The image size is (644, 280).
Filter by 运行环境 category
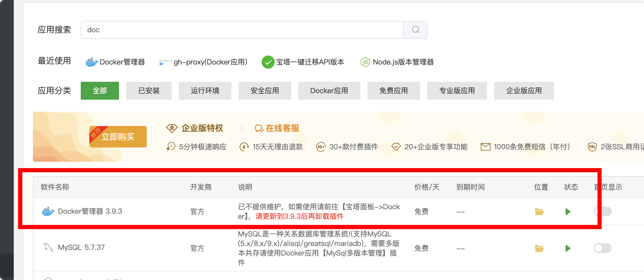[x=205, y=91]
